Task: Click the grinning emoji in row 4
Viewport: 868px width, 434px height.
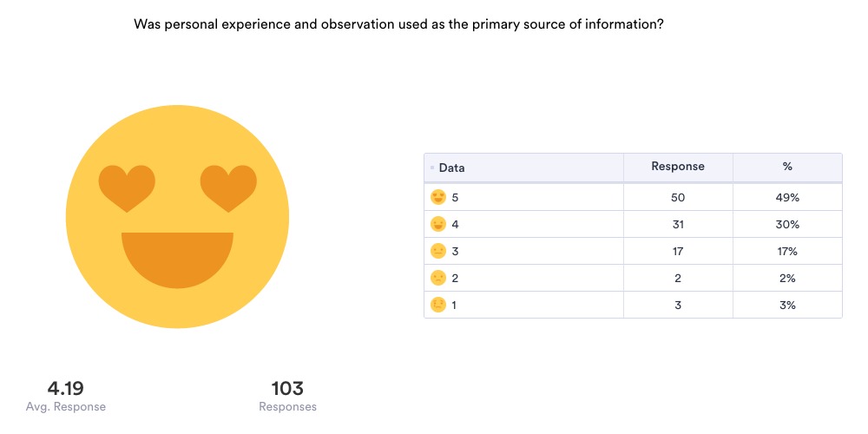Action: pos(438,224)
